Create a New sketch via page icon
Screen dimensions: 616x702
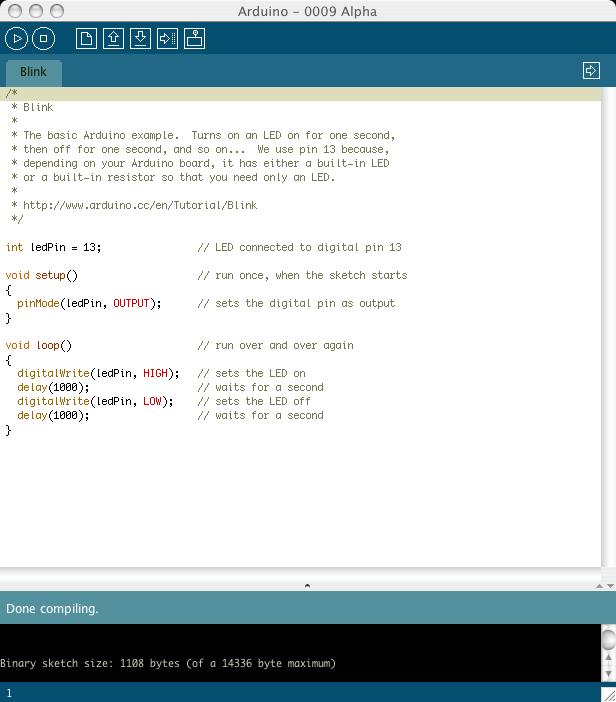click(x=86, y=39)
